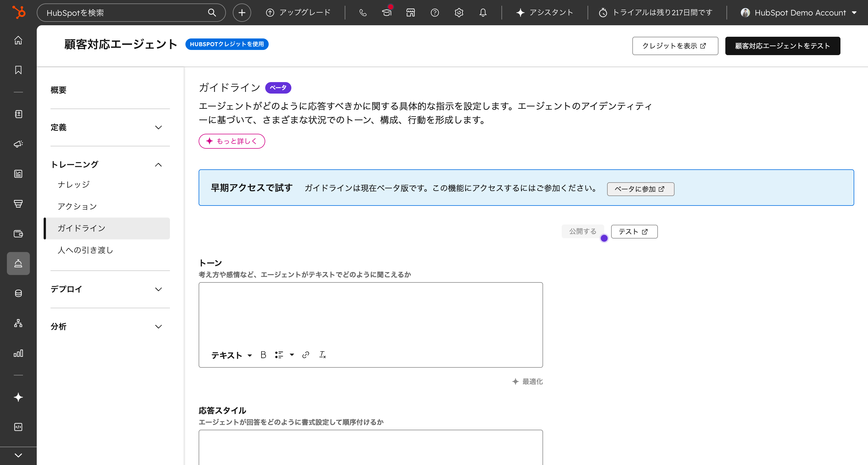Screen dimensions: 868x465
Task: Open the Automation hierarchy sidebar icon
Action: click(x=18, y=323)
